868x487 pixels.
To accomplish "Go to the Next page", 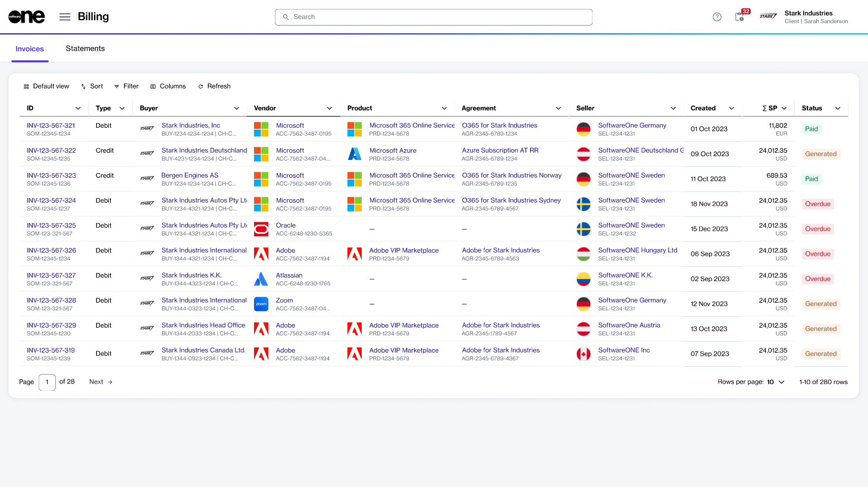I will click(x=101, y=382).
